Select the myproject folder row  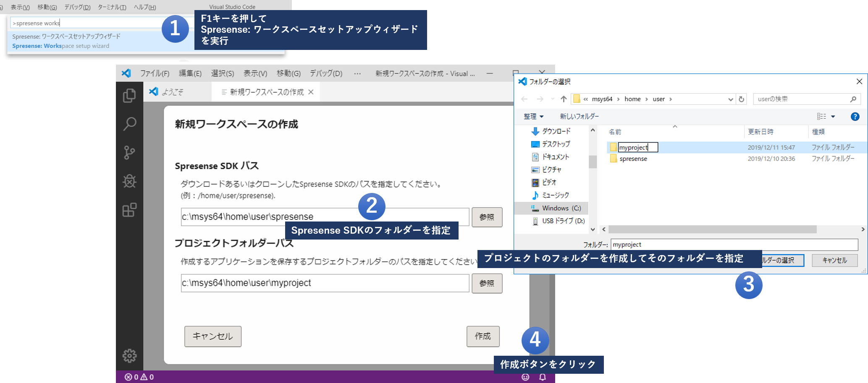(x=737, y=147)
